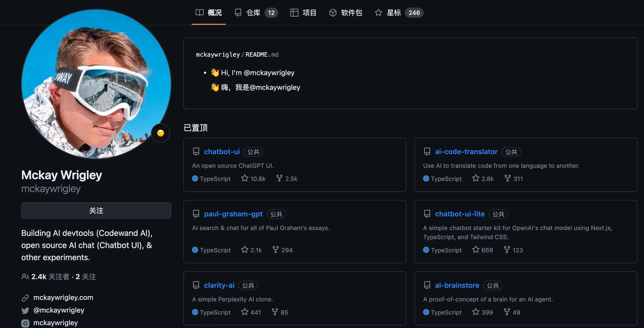Screen dimensions: 644x328
Task: Click the star icon on paul-graham-gpt
Action: click(x=244, y=250)
